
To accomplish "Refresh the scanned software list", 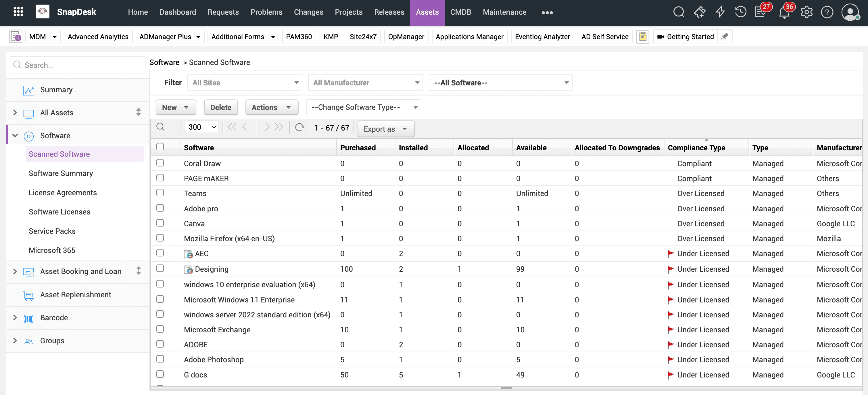I will 299,127.
